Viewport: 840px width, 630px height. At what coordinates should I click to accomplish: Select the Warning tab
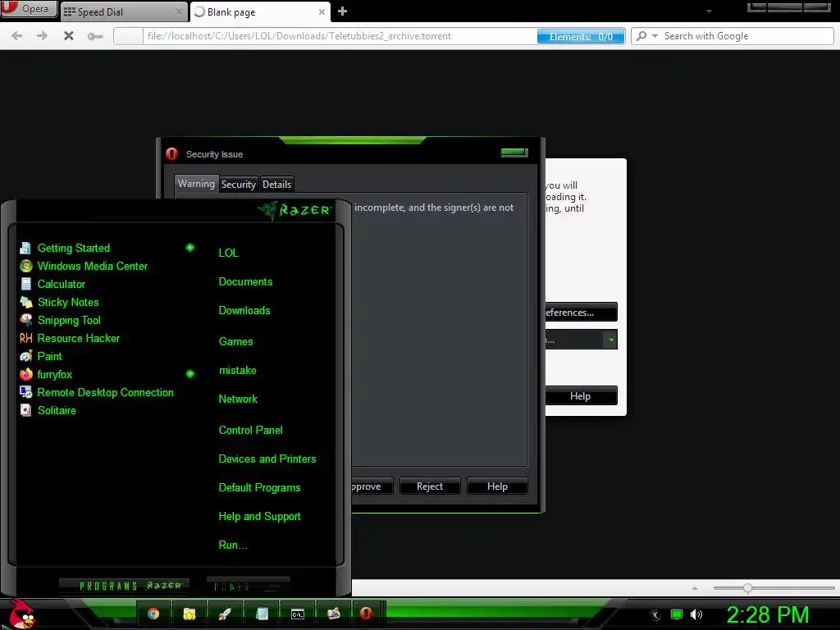coord(196,184)
